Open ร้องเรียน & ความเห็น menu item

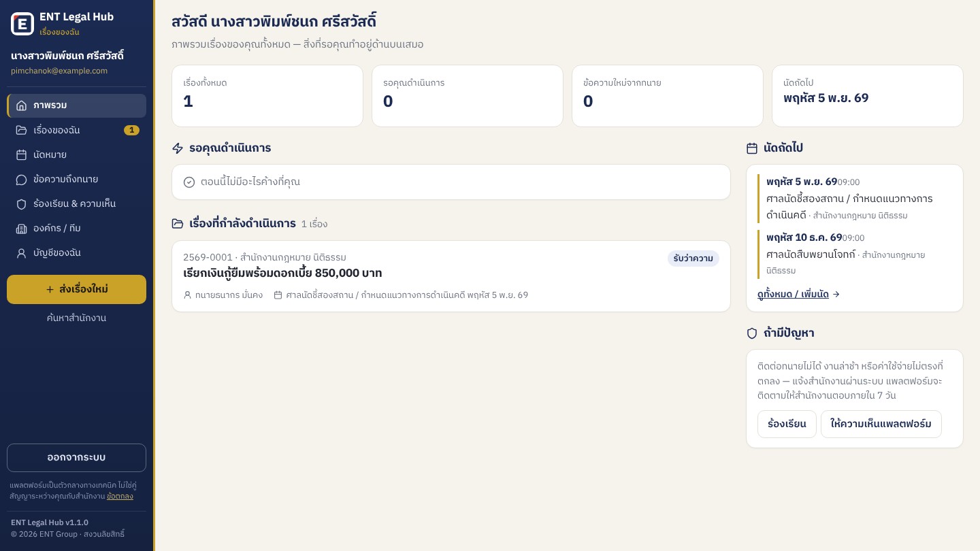coord(77,203)
